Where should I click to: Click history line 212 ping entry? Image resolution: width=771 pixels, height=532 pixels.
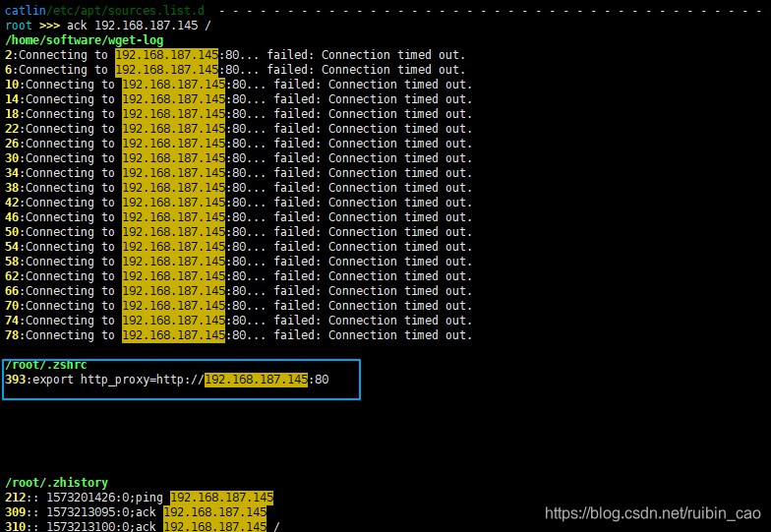pyautogui.click(x=140, y=498)
